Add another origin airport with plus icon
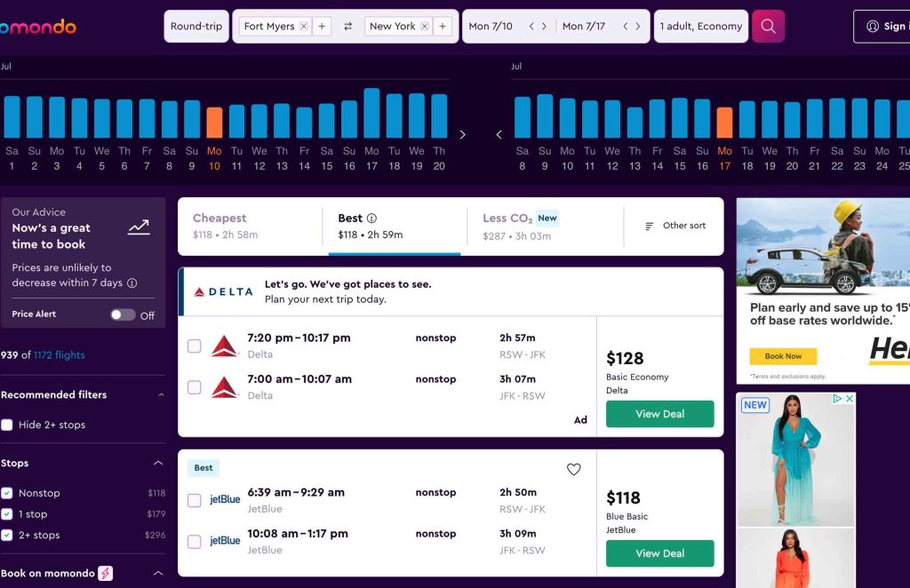The width and height of the screenshot is (910, 588). (x=322, y=27)
